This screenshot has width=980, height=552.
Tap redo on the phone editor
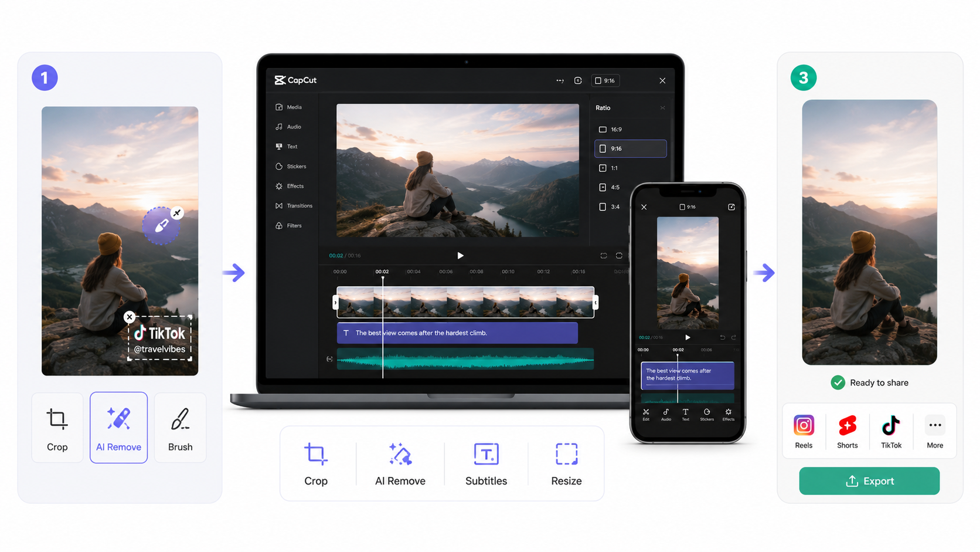pyautogui.click(x=733, y=337)
